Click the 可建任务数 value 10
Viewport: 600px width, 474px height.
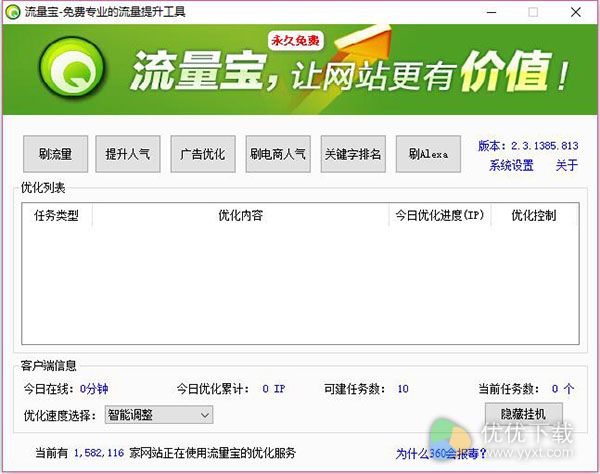pos(403,389)
